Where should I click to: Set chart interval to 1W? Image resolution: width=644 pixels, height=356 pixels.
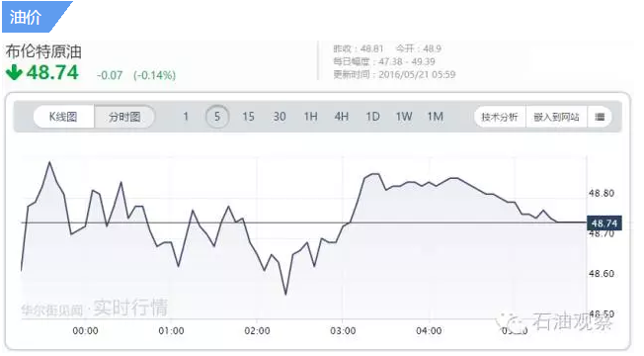click(x=404, y=117)
